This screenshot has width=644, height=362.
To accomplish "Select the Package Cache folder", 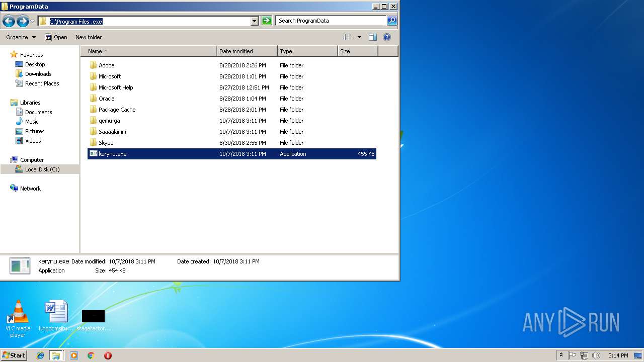I will [113, 110].
